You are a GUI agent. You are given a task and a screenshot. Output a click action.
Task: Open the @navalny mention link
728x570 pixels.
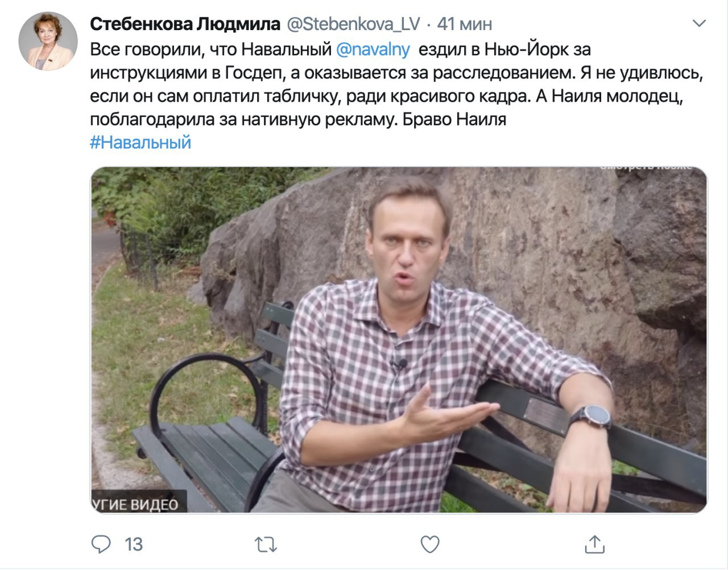(x=373, y=49)
